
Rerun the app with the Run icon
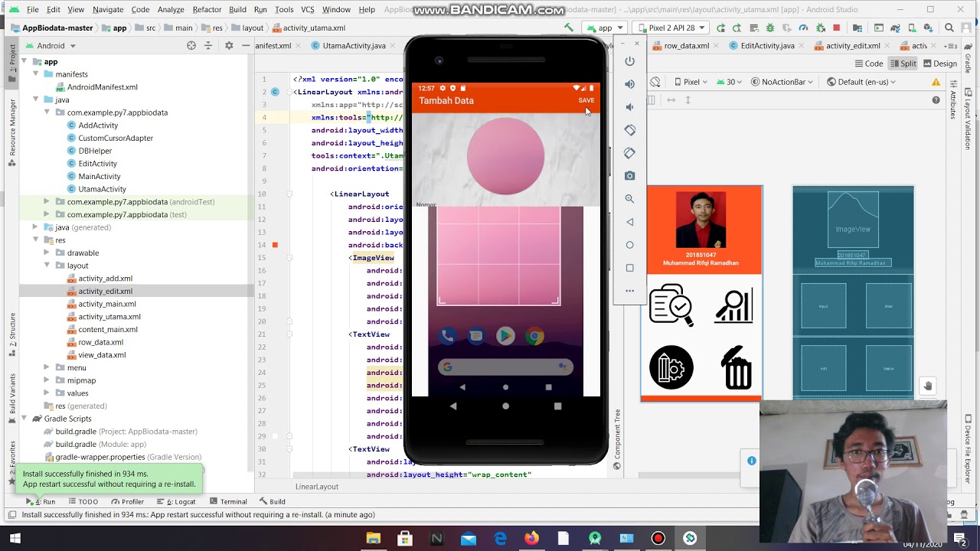(720, 28)
